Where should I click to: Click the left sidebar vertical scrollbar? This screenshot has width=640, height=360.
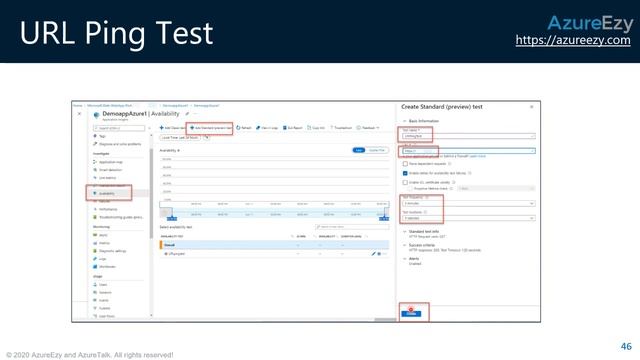[x=151, y=193]
